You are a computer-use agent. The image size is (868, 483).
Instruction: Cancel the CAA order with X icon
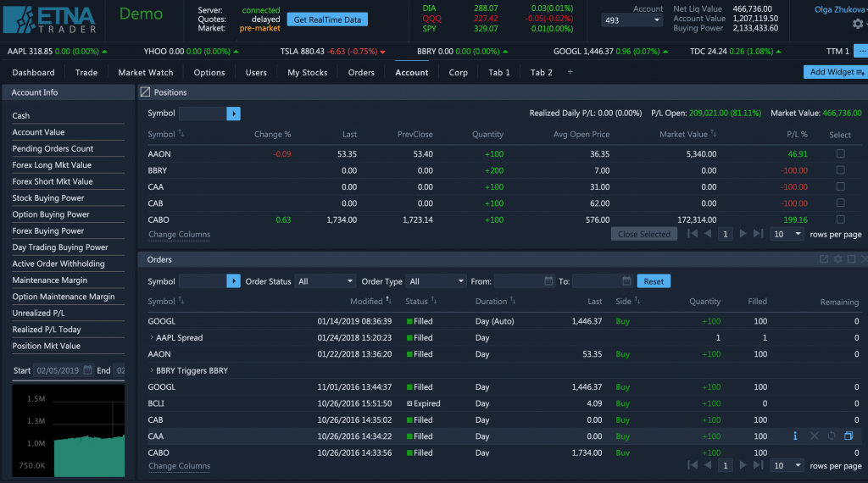tap(815, 436)
